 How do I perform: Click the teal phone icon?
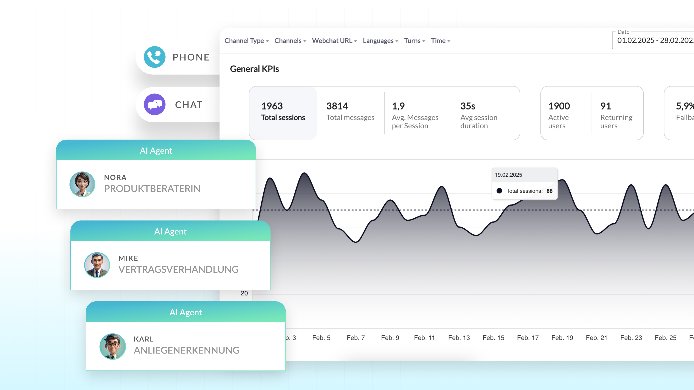point(154,57)
